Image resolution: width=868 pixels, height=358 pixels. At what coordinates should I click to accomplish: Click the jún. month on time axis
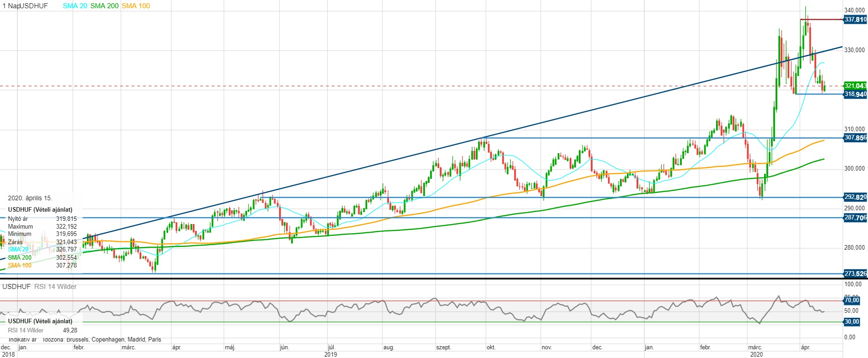[285, 347]
